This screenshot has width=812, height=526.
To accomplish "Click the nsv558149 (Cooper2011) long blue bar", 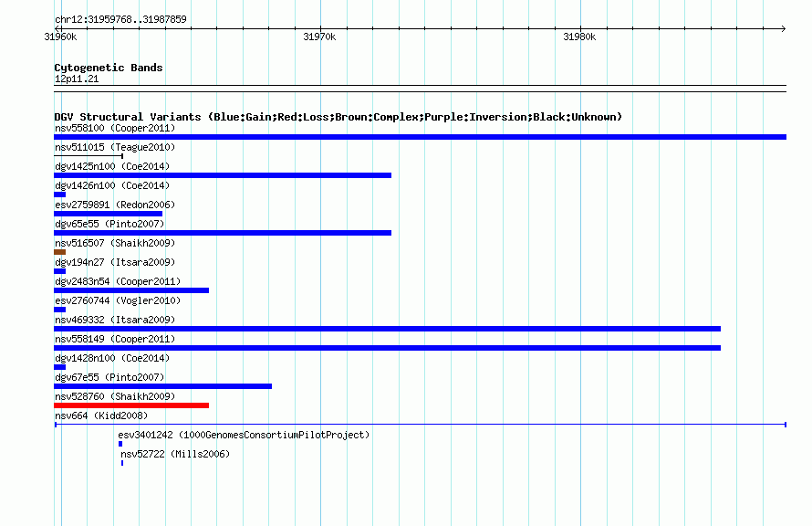I will 388,348.
